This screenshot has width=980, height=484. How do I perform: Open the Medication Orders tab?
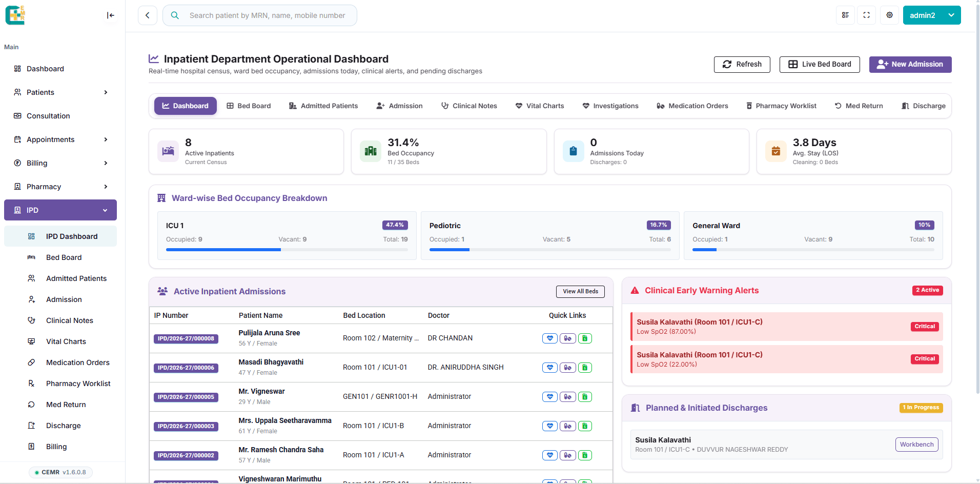pos(692,106)
